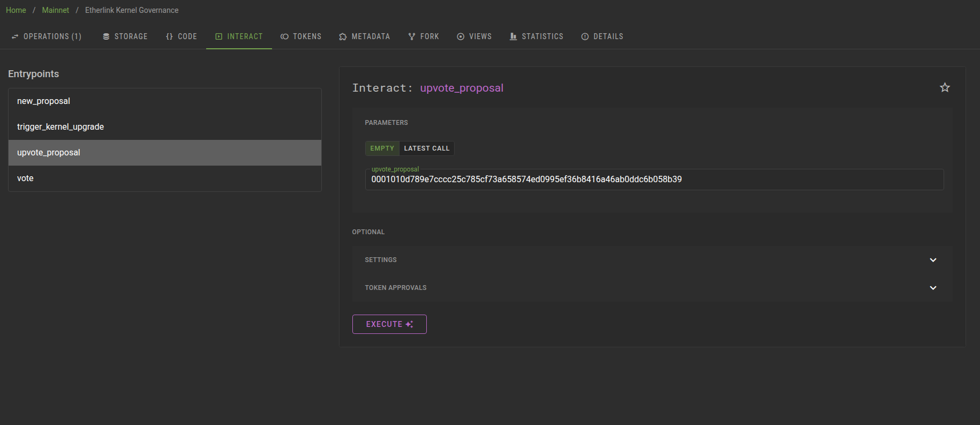
Task: Open the Details tab
Action: pyautogui.click(x=602, y=36)
